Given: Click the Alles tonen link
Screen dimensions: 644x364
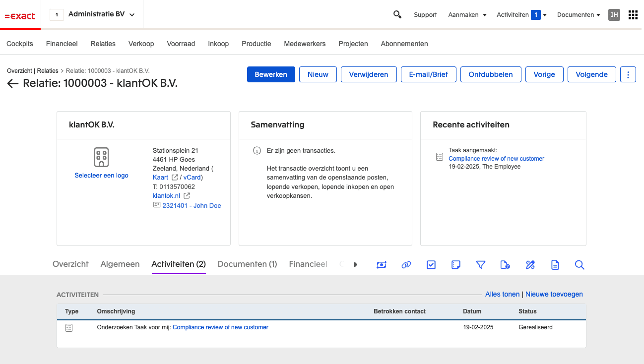Looking at the screenshot, I should point(503,294).
